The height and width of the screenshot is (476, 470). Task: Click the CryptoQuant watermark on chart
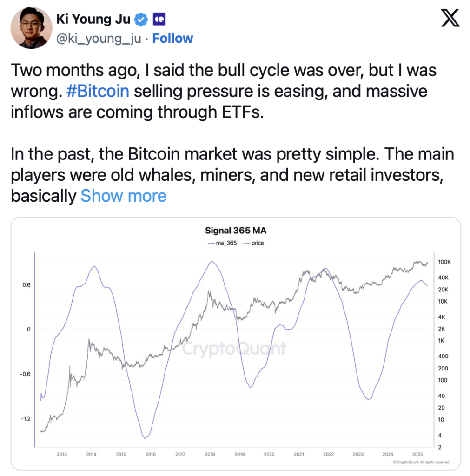[x=234, y=349]
